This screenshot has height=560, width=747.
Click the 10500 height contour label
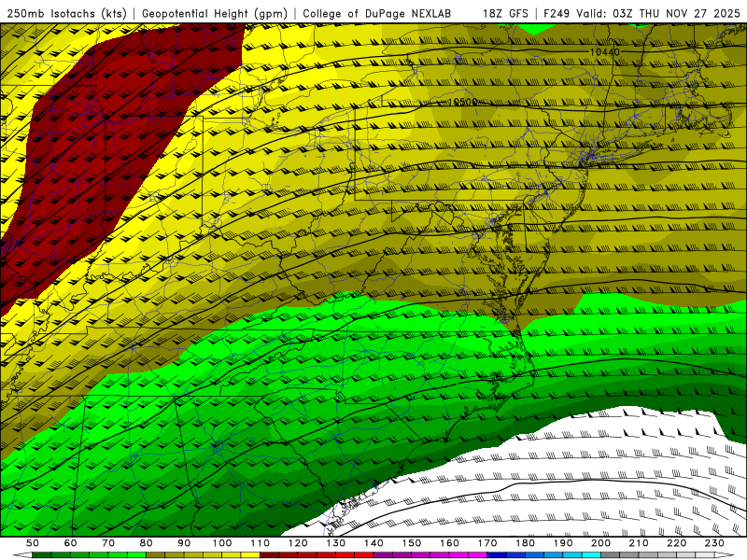click(x=462, y=102)
